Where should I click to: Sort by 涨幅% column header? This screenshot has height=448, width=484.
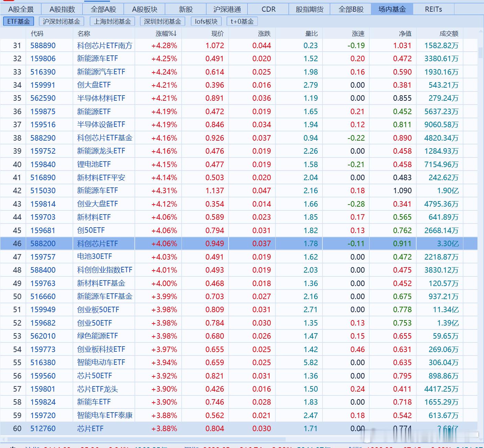[166, 34]
